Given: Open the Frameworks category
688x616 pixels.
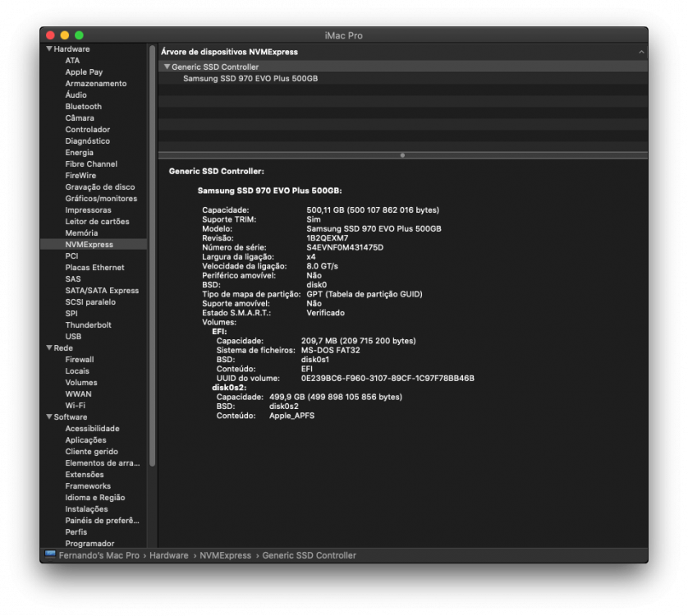Looking at the screenshot, I should tap(88, 486).
